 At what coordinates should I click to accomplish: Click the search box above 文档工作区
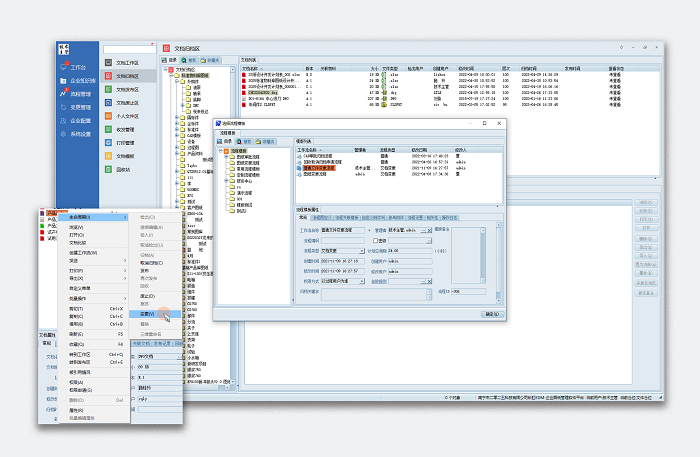129,50
